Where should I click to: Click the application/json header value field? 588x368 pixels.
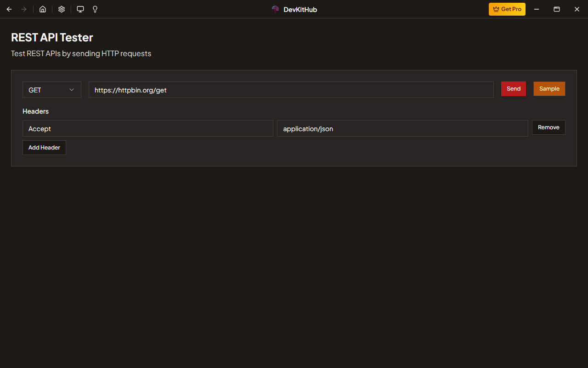402,128
